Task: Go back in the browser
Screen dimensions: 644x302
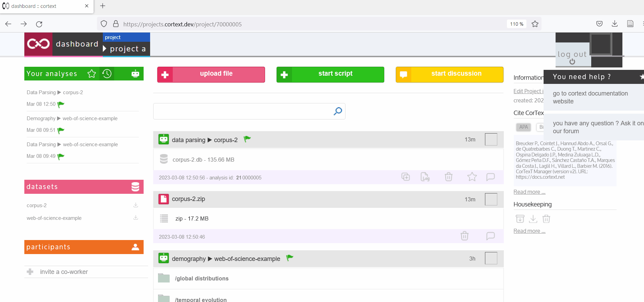Action: coord(9,24)
